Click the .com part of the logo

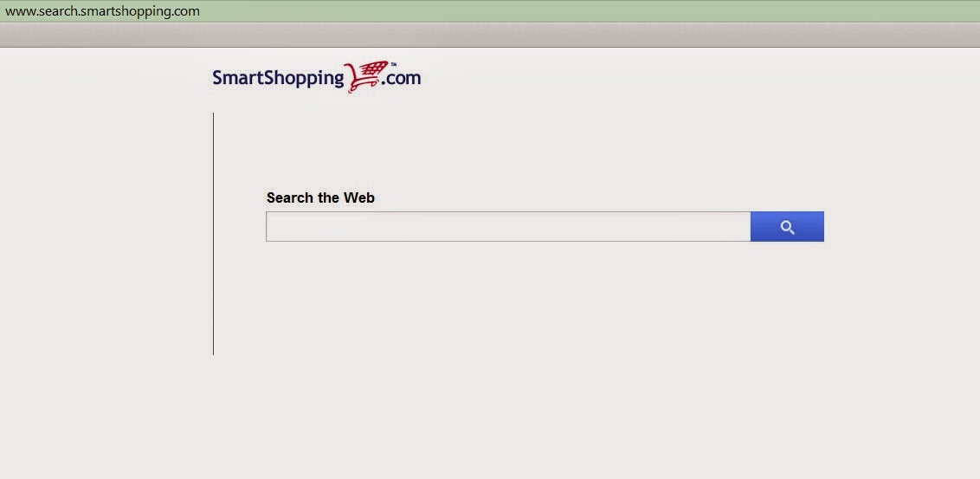click(403, 79)
